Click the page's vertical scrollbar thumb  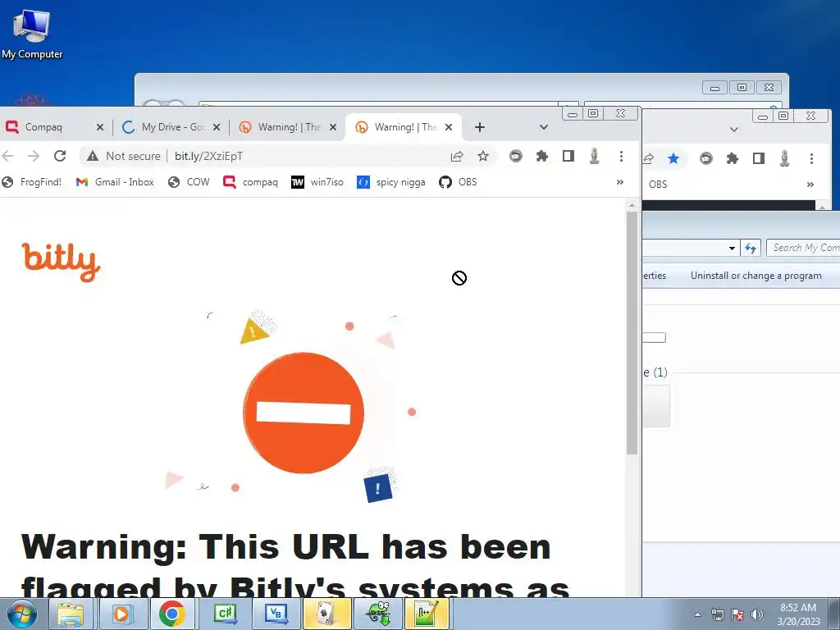pyautogui.click(x=632, y=333)
